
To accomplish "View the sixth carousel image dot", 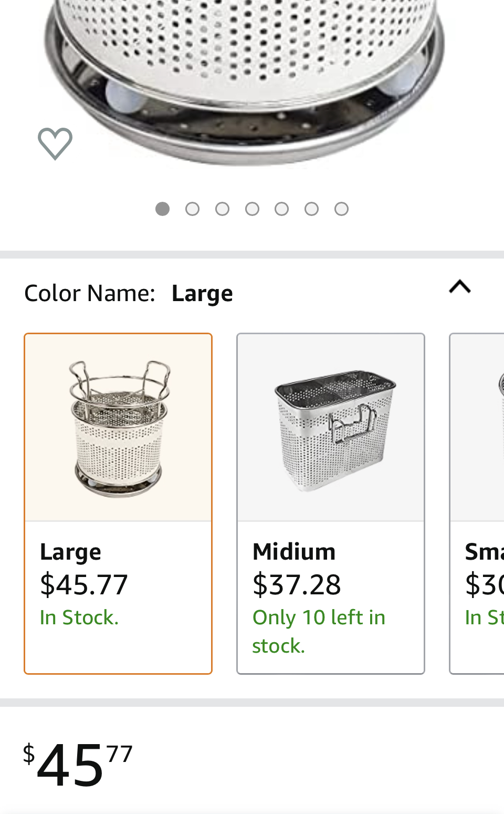I will tap(312, 209).
